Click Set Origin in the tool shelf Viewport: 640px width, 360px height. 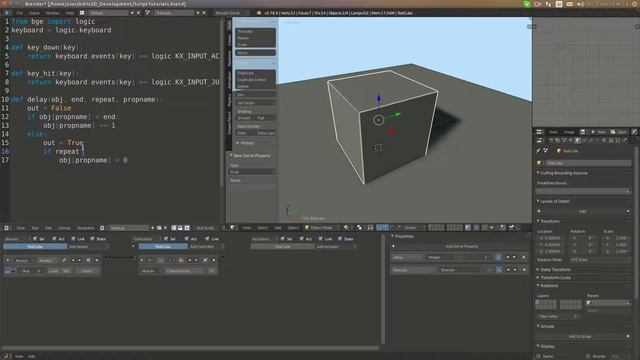pyautogui.click(x=255, y=103)
